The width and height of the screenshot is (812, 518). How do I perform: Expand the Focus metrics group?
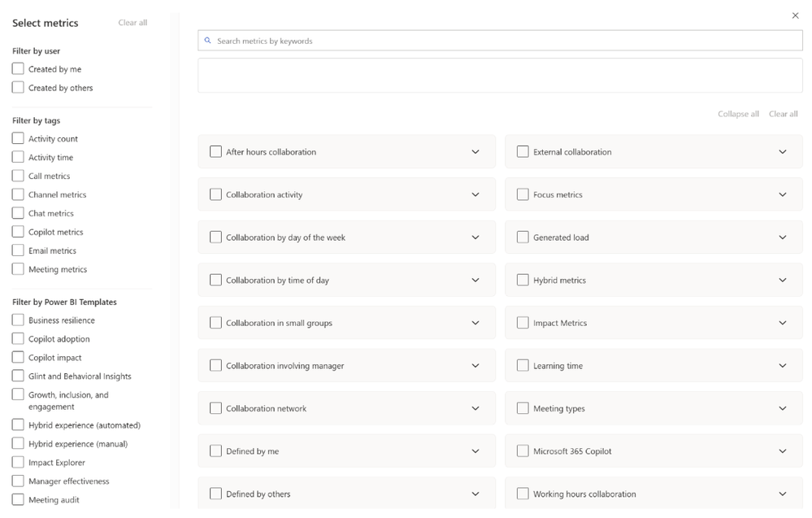tap(783, 195)
